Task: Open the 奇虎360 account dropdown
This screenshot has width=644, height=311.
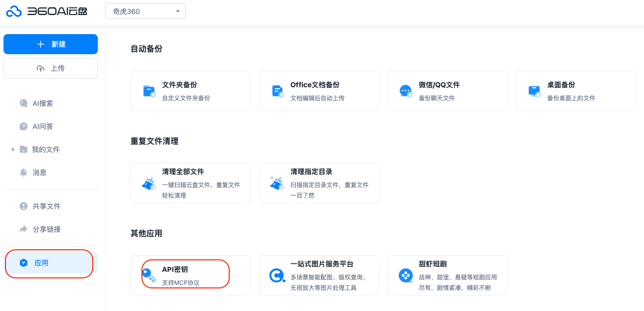Action: point(145,11)
